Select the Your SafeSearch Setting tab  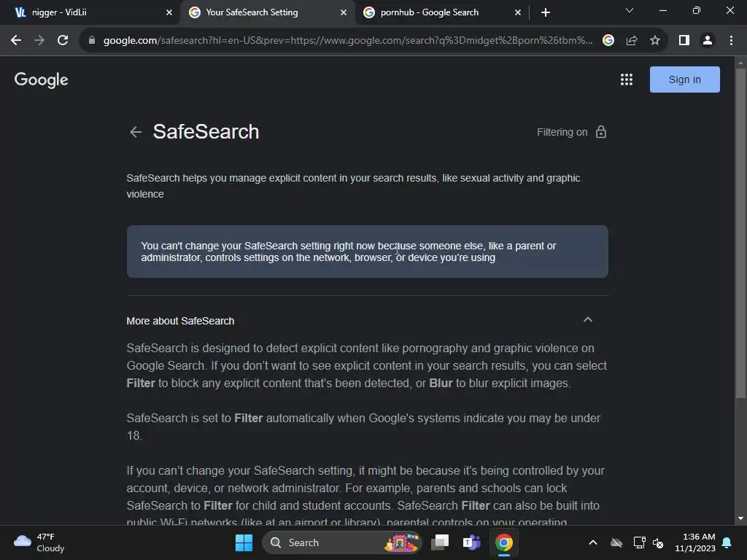coord(267,12)
